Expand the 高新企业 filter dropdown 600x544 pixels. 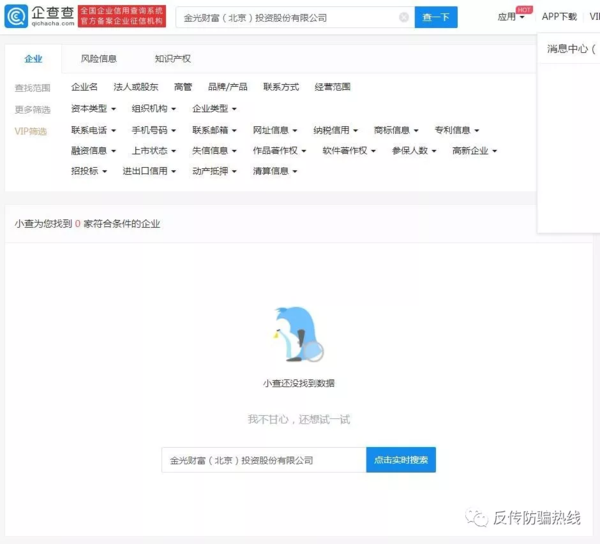[x=475, y=151]
